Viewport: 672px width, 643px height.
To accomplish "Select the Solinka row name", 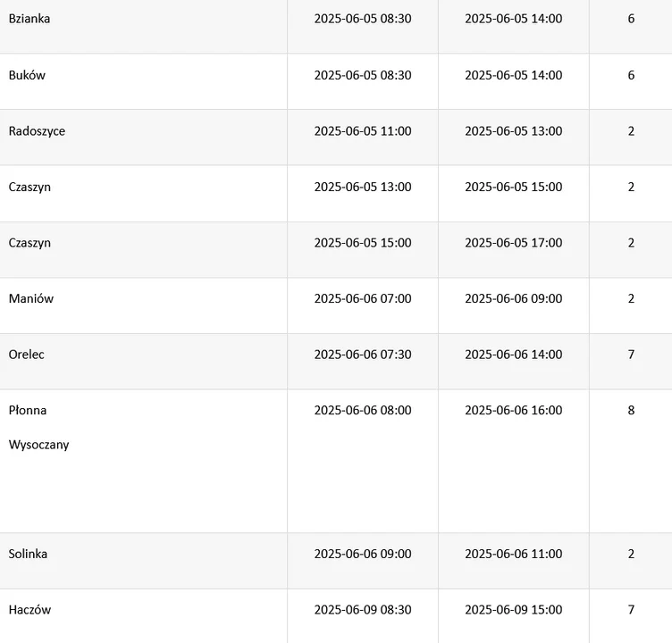I will click(29, 554).
